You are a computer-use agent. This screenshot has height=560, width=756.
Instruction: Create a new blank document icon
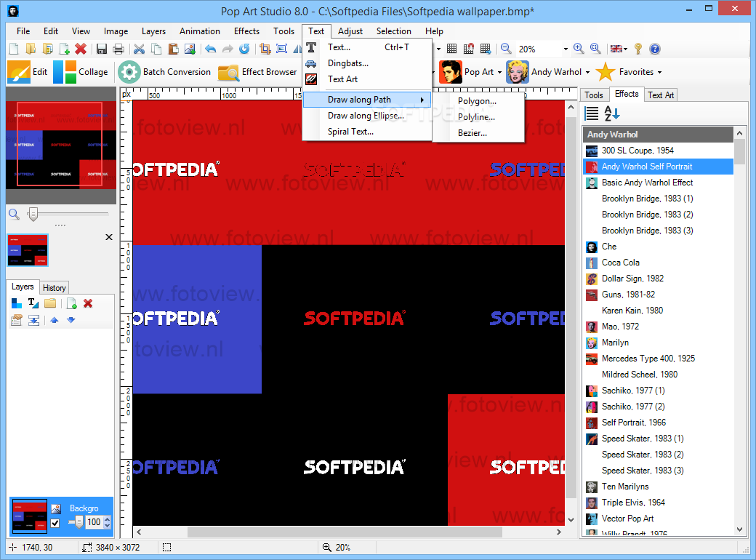click(x=14, y=49)
